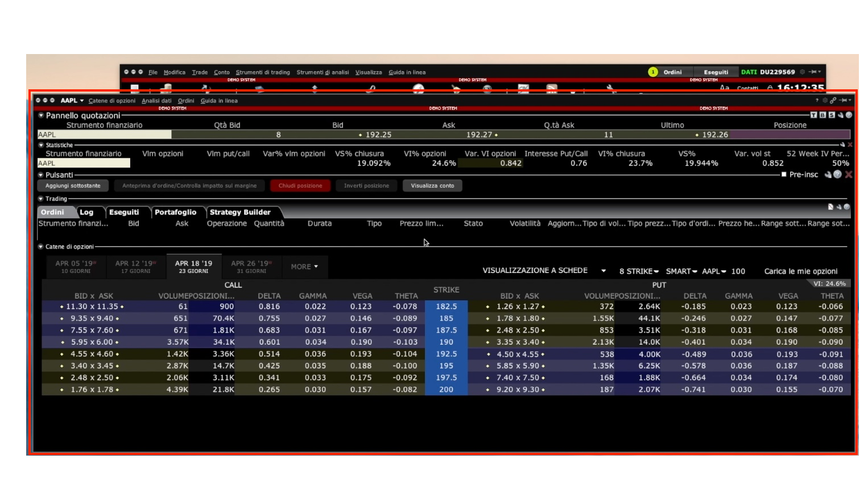
Task: Open Analisi dati menu
Action: pos(156,101)
